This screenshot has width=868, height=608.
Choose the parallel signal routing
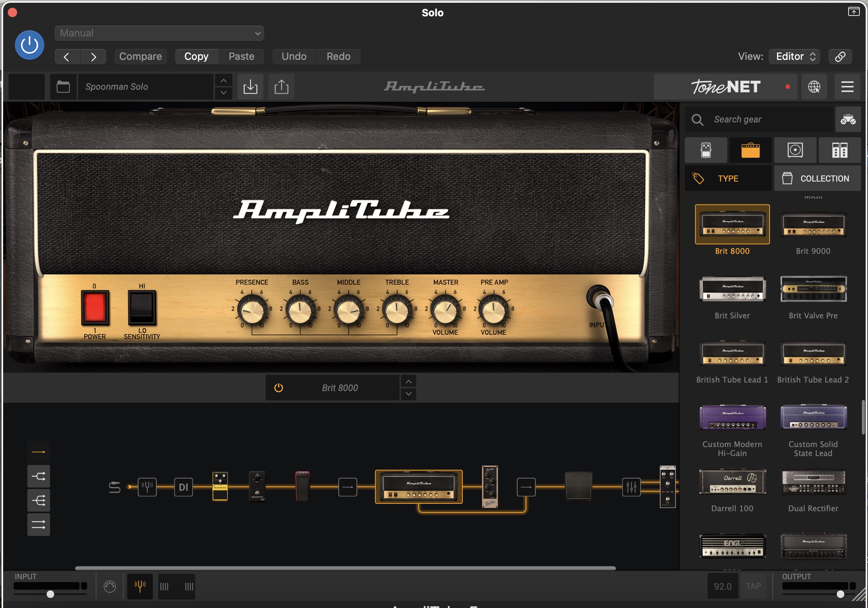click(38, 525)
